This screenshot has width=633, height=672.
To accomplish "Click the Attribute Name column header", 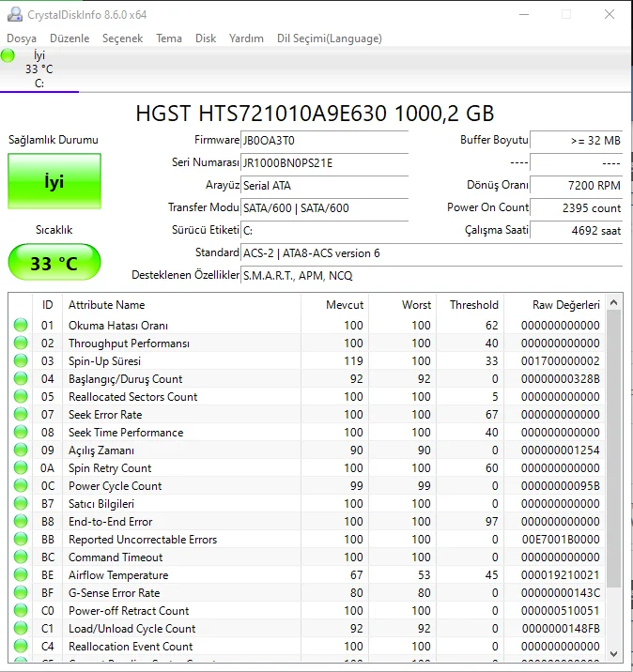I will 181,305.
